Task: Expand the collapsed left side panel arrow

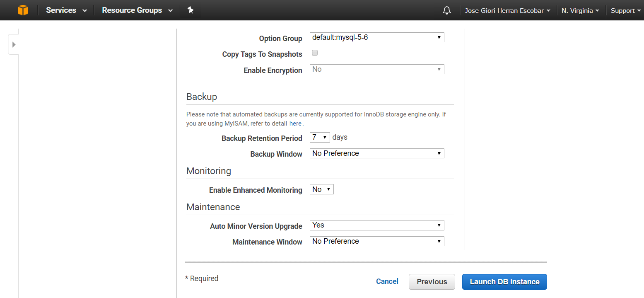Action: (14, 44)
